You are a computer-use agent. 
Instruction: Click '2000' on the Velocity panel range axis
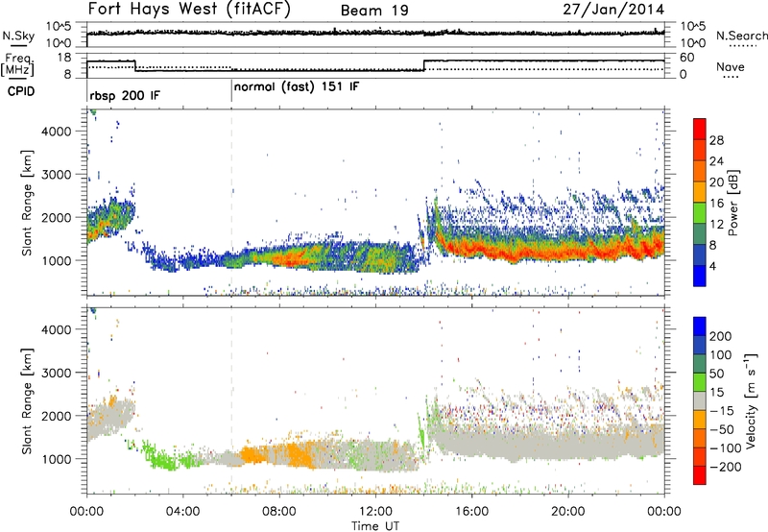click(57, 416)
